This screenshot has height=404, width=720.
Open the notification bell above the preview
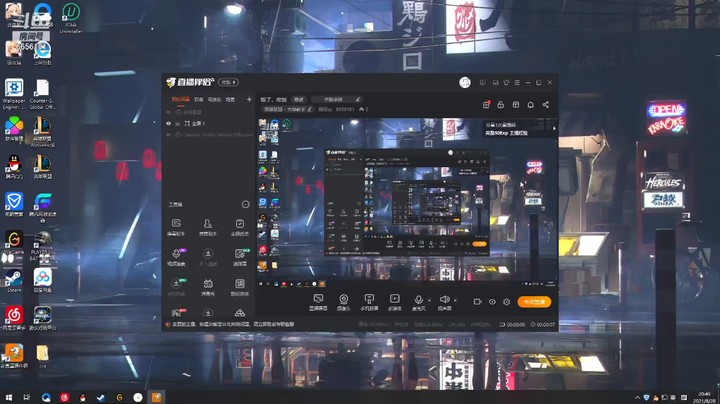530,105
